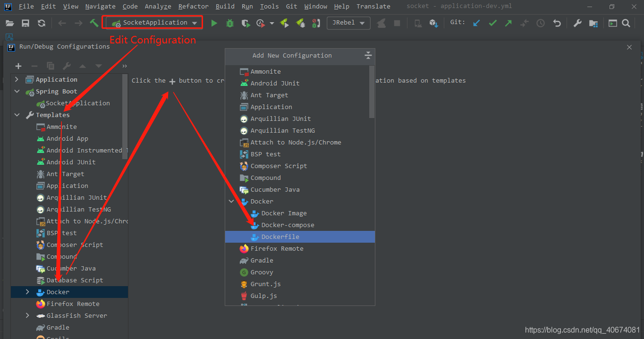This screenshot has width=644, height=339.
Task: Click the green Run arrow icon
Action: tap(214, 23)
